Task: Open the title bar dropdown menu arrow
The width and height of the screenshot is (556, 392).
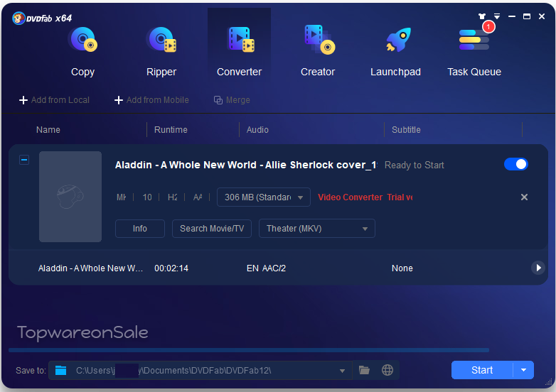Action: tap(497, 16)
